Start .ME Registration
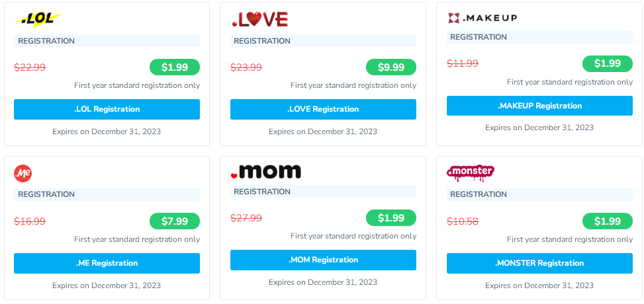This screenshot has width=644, height=304. 107,263
